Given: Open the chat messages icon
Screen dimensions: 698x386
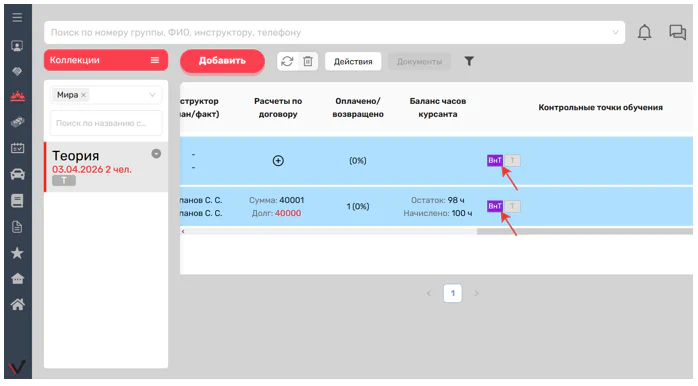Looking at the screenshot, I should click(678, 32).
